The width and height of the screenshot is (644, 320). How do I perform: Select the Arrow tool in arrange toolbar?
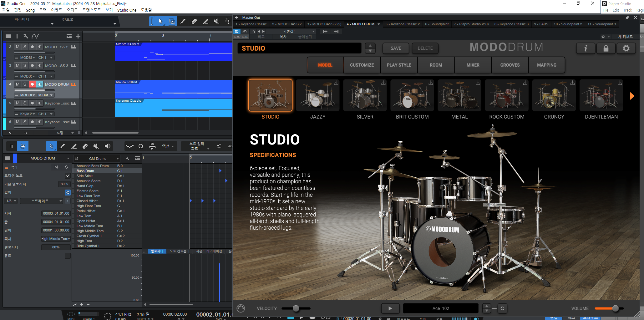pos(160,21)
